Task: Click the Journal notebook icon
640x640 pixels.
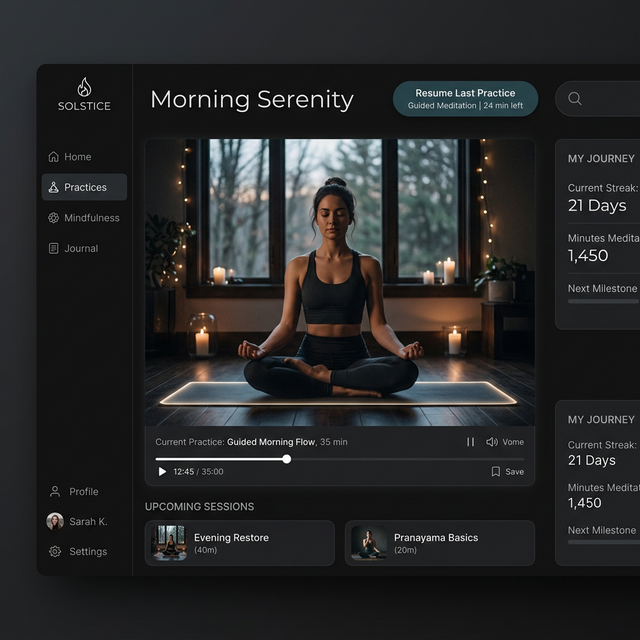Action: 54,248
